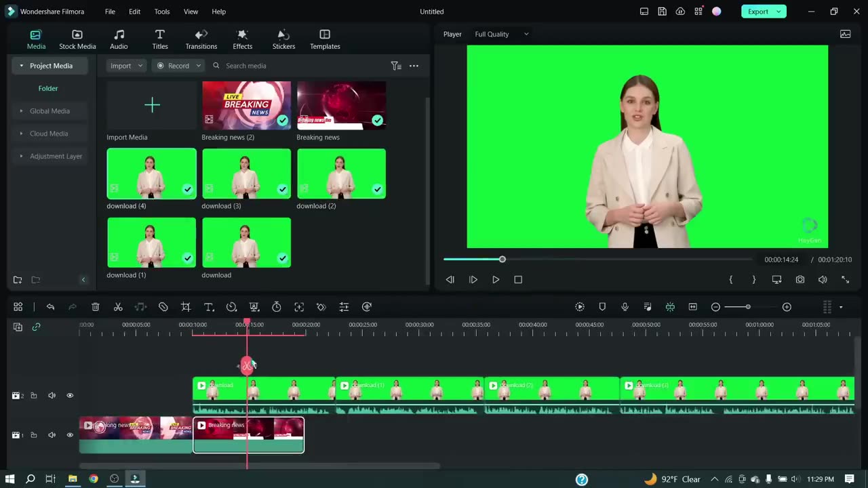Mute video track 2 audio
This screenshot has height=488, width=868.
tap(52, 396)
